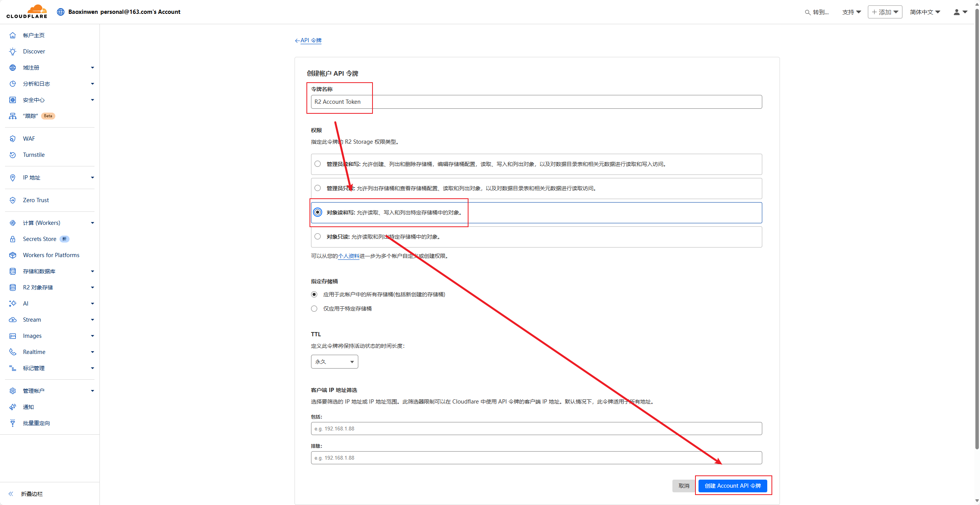Click 创建 Account API 令牌 button
This screenshot has width=980, height=505.
coord(733,486)
